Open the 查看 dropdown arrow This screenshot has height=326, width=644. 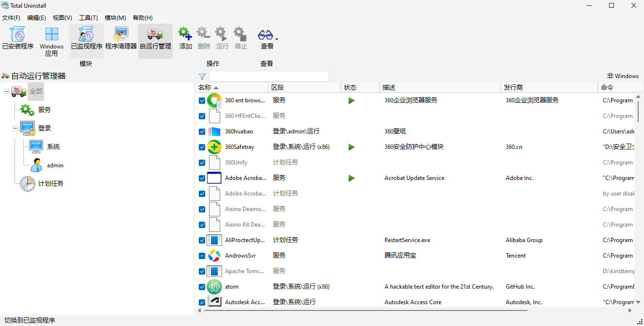click(x=276, y=38)
